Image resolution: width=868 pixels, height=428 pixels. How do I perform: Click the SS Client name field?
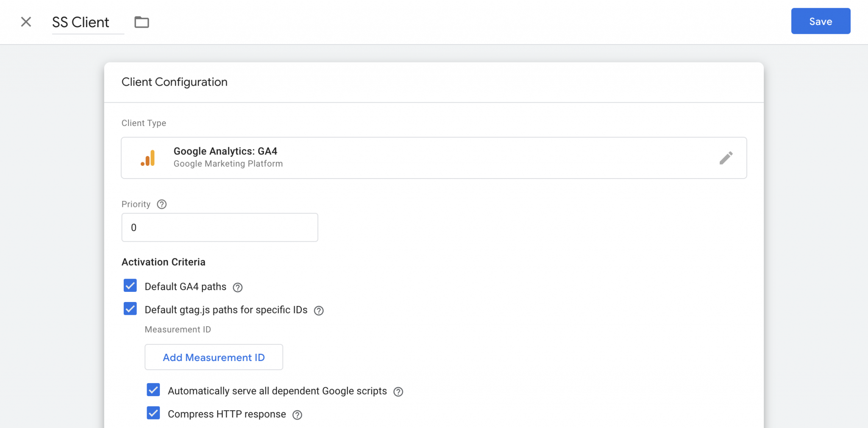[81, 22]
